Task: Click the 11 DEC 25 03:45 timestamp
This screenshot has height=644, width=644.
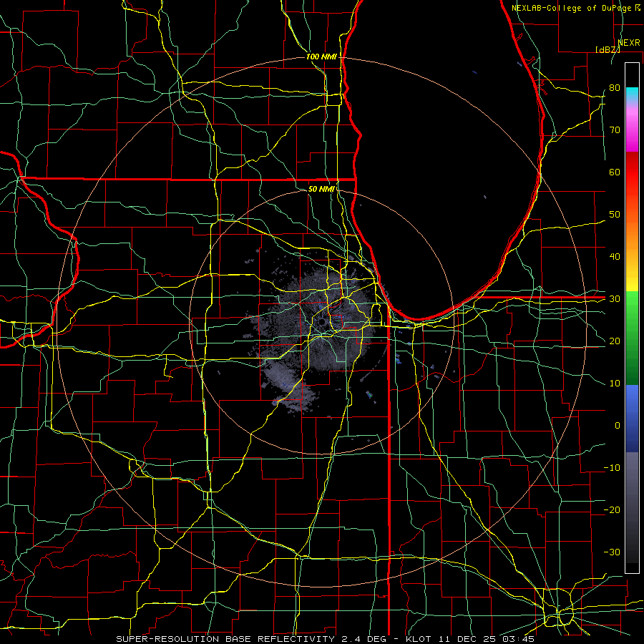Action: click(x=486, y=639)
